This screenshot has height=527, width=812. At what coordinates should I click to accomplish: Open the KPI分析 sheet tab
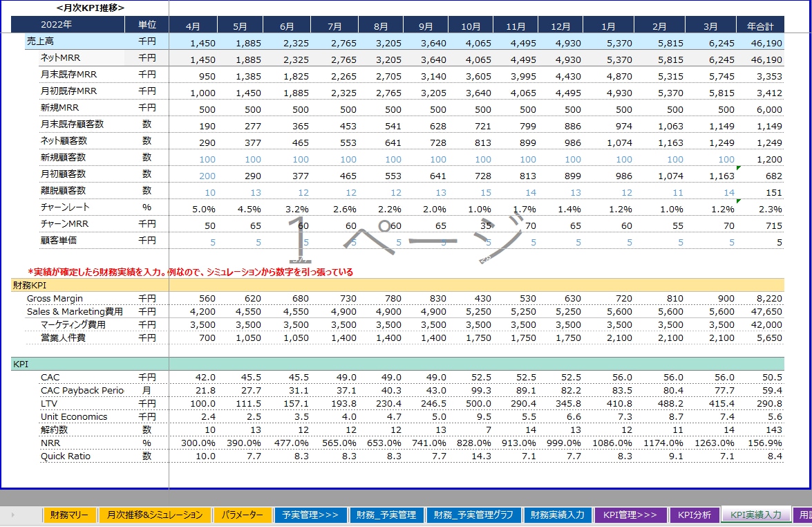pos(694,515)
